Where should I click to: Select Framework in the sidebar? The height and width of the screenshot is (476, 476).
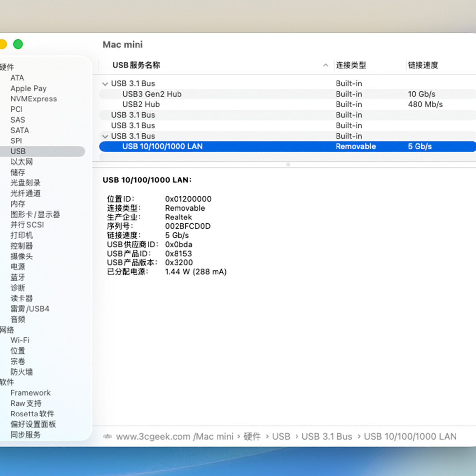[30, 393]
